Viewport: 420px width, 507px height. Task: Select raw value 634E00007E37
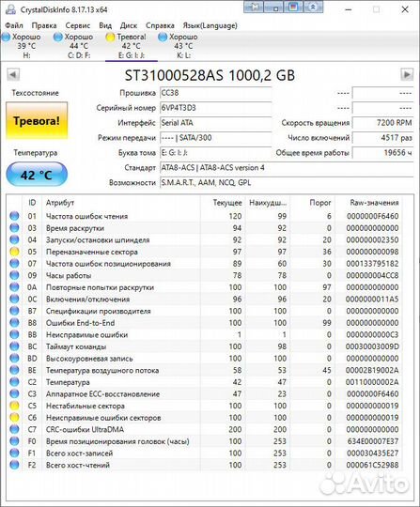(373, 441)
